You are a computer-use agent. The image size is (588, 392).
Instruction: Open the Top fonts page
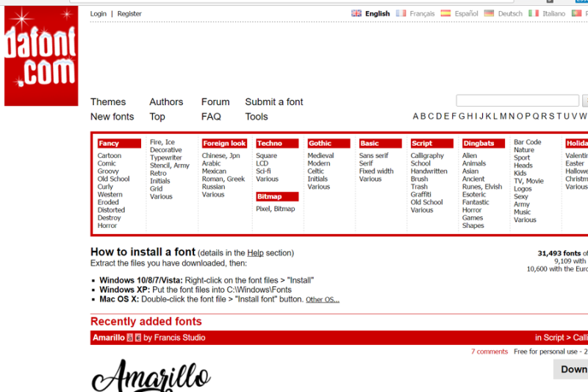[157, 117]
